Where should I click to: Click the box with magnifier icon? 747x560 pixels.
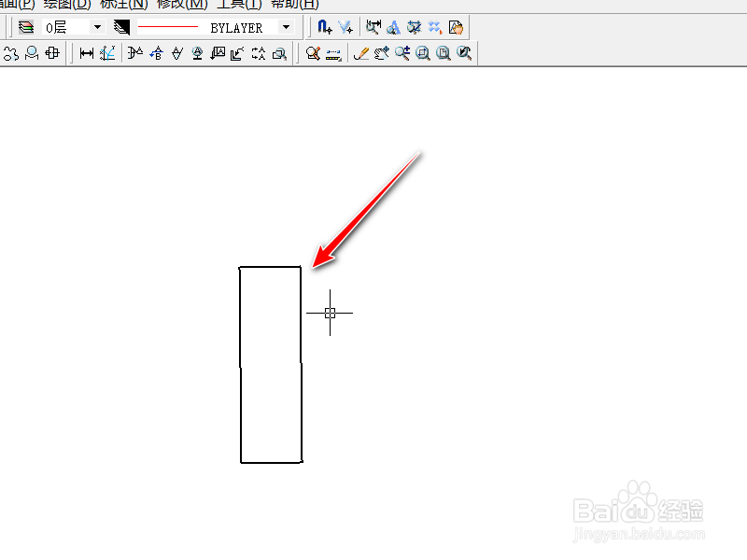coord(279,53)
